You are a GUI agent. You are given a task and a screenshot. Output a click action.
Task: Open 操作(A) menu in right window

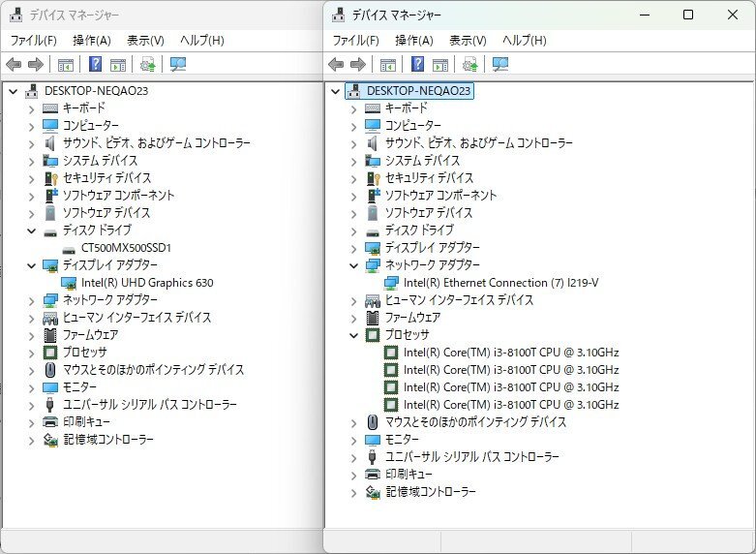coord(413,41)
